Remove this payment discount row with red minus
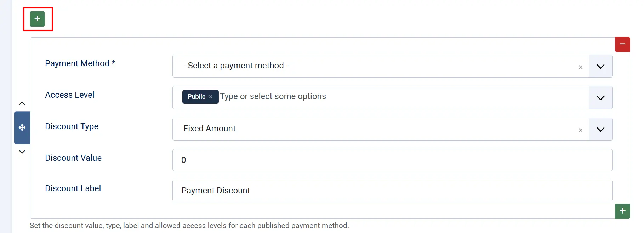Viewport: 644px width, 233px height. (622, 44)
